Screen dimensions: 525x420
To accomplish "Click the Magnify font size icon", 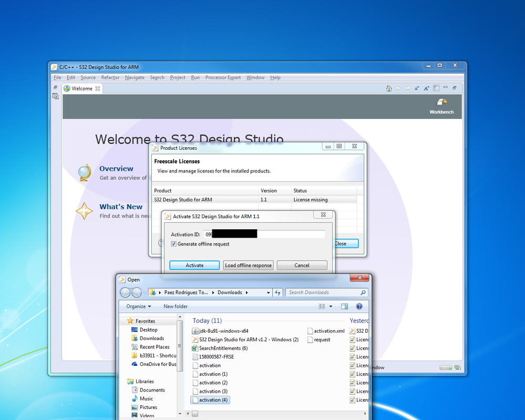I will (426, 88).
